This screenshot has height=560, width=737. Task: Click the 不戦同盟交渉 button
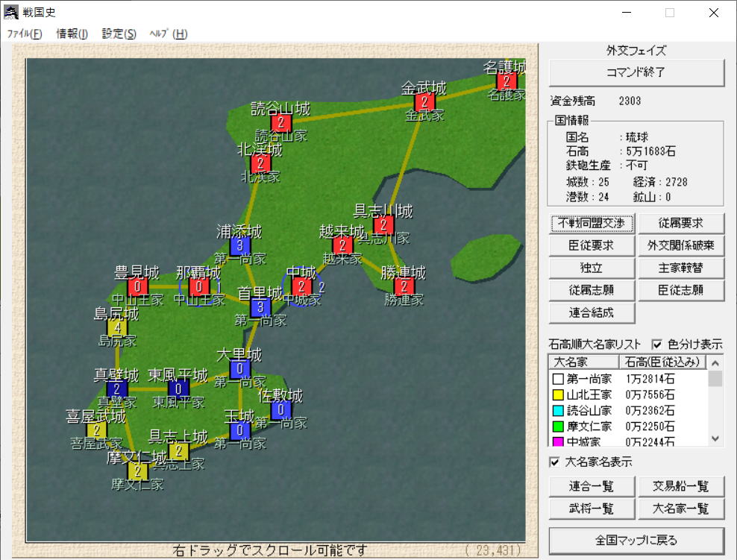pyautogui.click(x=592, y=223)
